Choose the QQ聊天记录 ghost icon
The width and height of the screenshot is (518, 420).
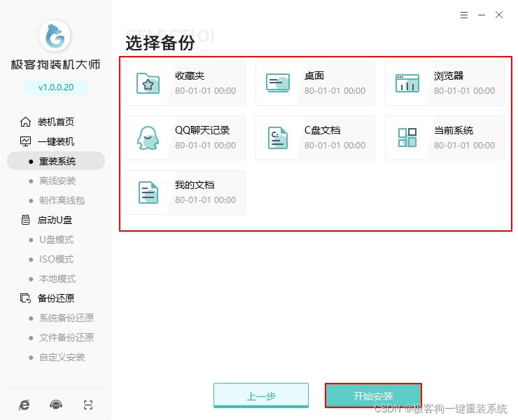click(148, 138)
